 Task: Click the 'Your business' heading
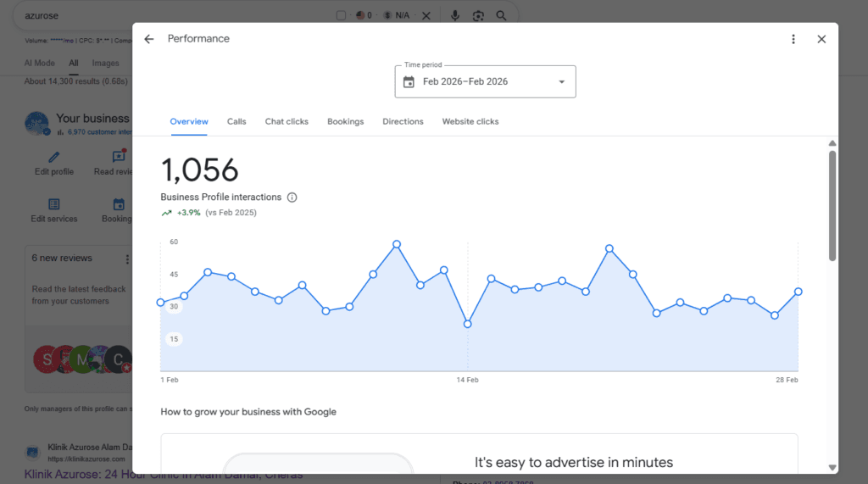[x=92, y=119]
